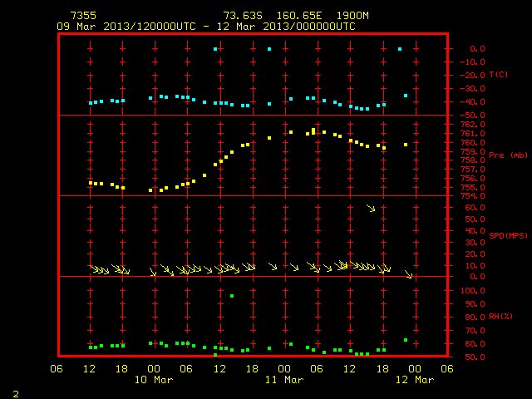The width and height of the screenshot is (532, 399).
Task: Click the cyan temperature point near -35 before 12 Mar
Action: [406, 96]
